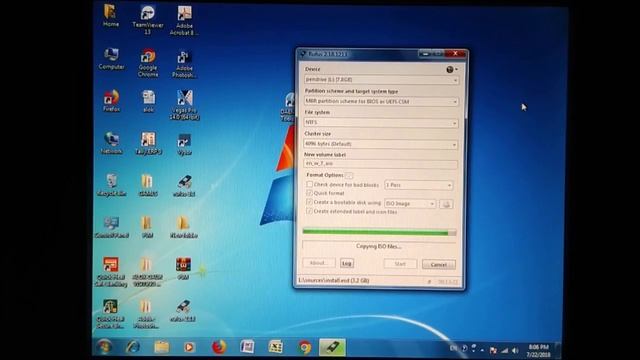
Task: Open the Home folder desktop icon
Action: click(x=111, y=16)
